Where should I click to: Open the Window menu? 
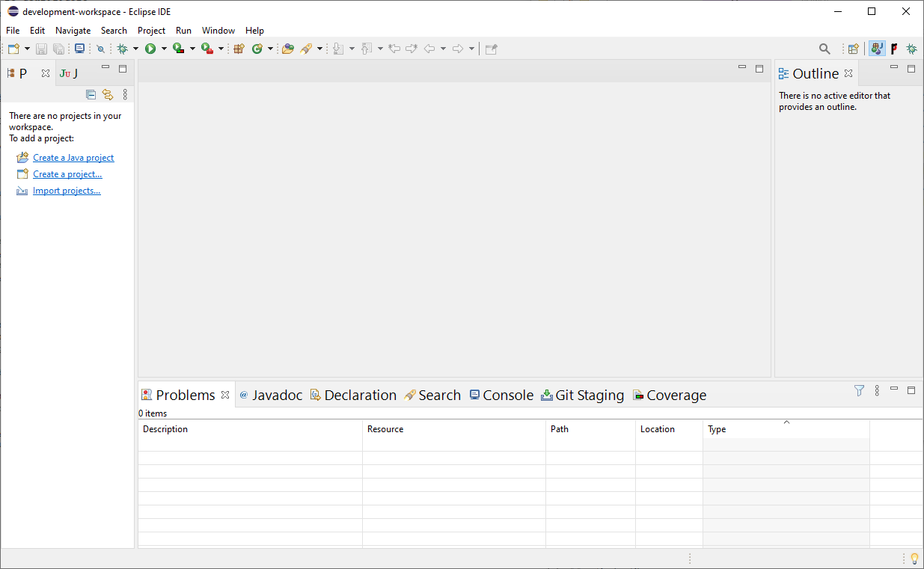pos(218,31)
